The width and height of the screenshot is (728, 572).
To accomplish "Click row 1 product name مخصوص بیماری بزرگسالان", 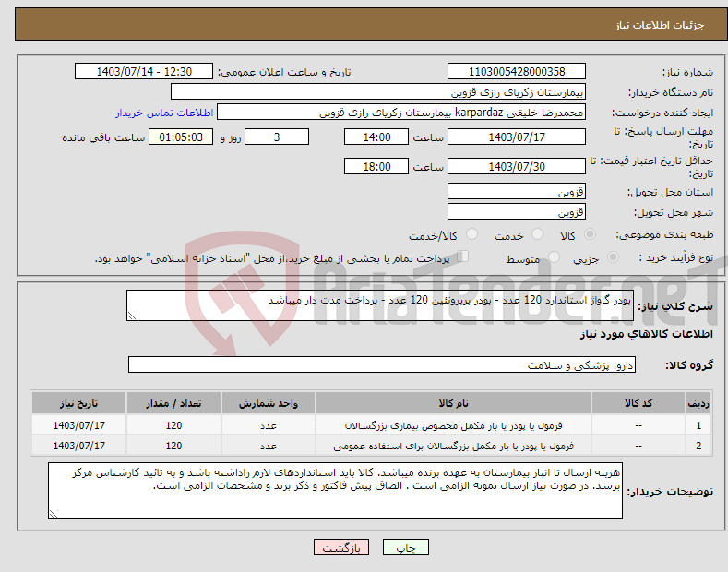I will click(x=453, y=425).
